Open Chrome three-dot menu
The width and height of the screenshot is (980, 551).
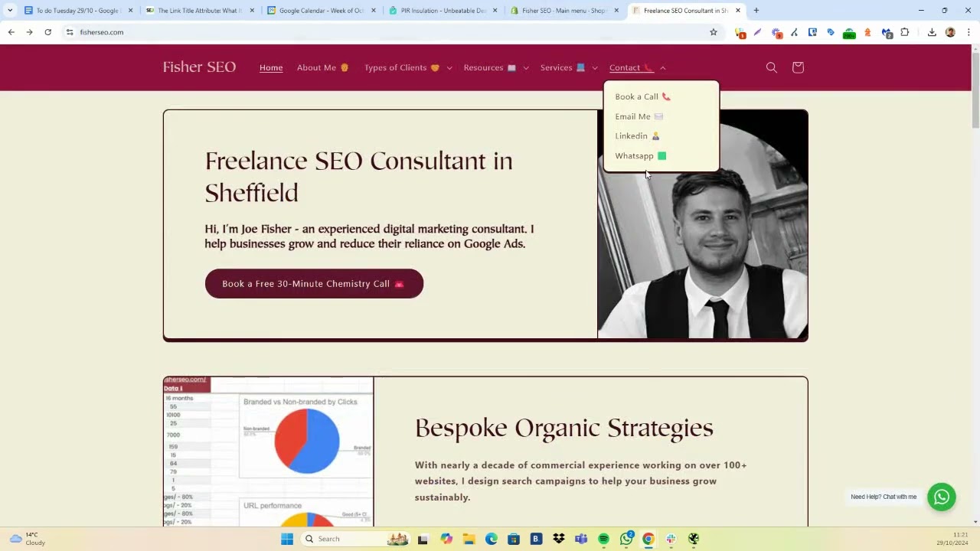(x=969, y=32)
